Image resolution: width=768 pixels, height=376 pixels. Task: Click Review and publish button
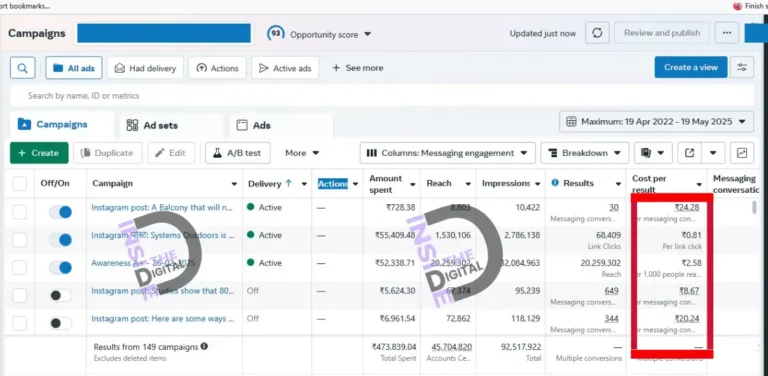tap(662, 33)
